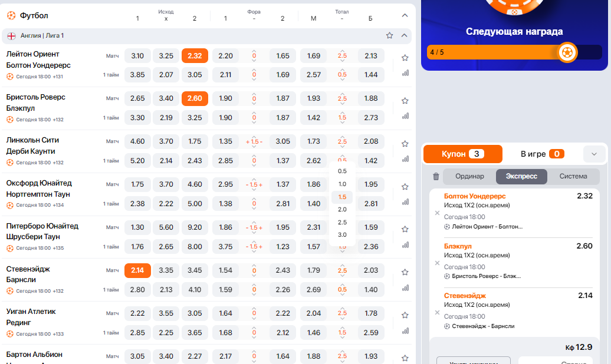Select Wigan Athletic win odds 2.22
611x364 pixels.
(x=137, y=313)
